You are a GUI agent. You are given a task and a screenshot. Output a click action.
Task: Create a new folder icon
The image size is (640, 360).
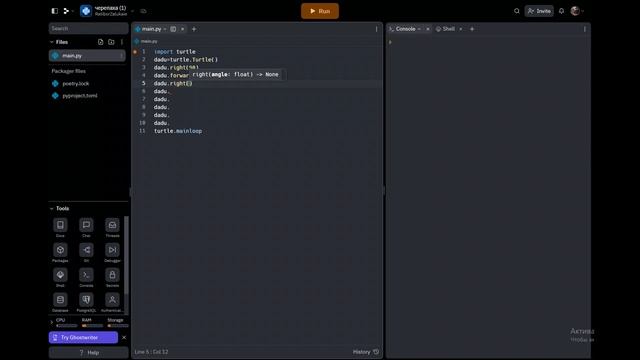[x=111, y=42]
